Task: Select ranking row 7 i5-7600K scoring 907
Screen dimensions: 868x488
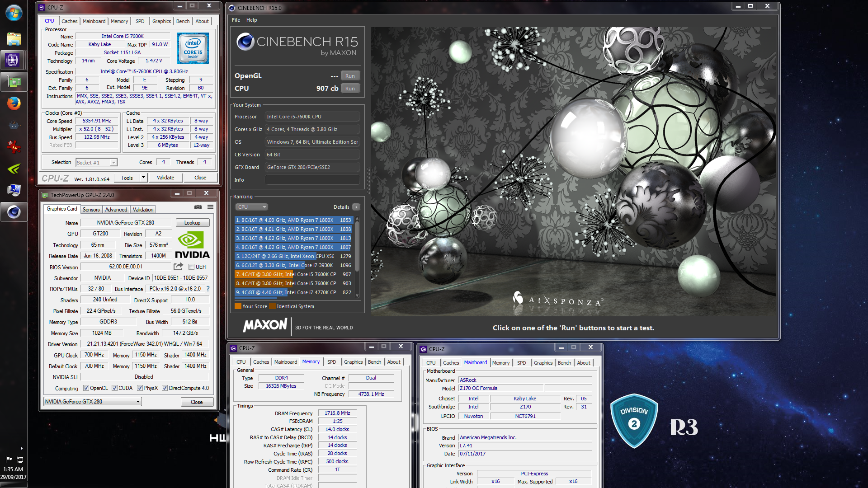Action: [293, 274]
